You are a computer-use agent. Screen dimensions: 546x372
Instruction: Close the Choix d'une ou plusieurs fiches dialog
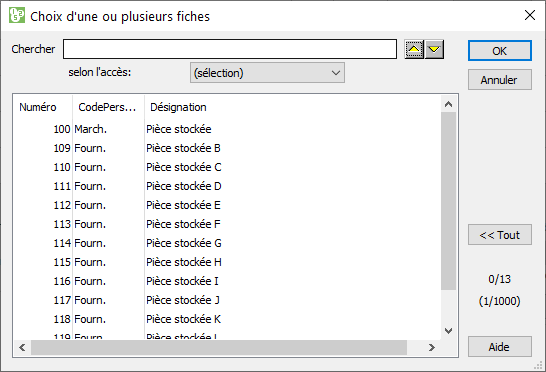click(x=530, y=15)
